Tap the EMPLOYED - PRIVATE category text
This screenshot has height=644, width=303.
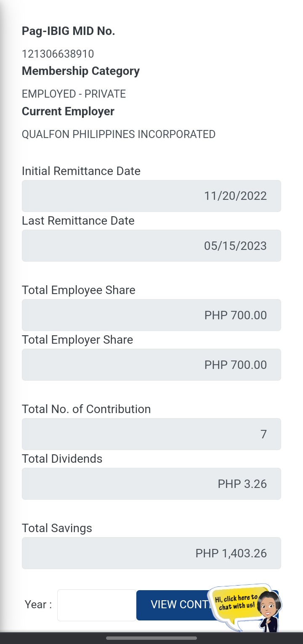click(x=74, y=94)
